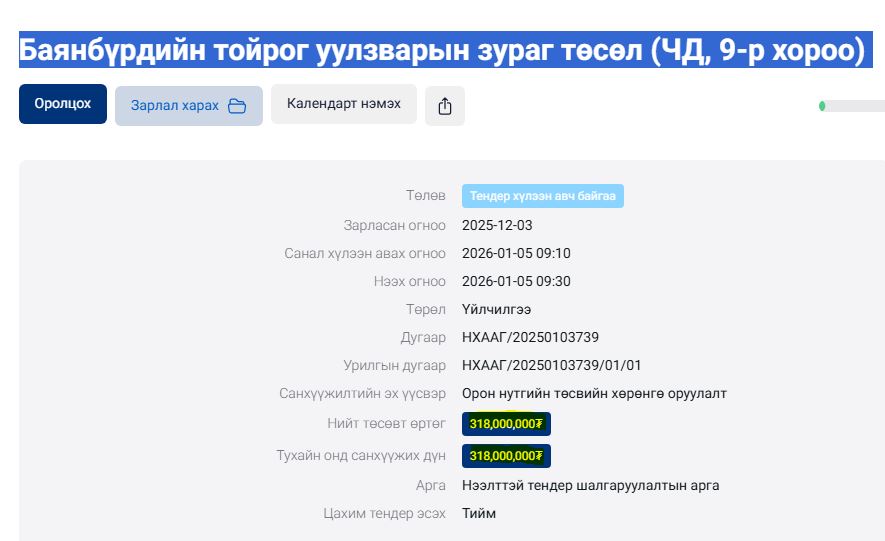The height and width of the screenshot is (541, 885).
Task: Select the Зарласан огноо date 2025-12-03
Action: pos(498,225)
